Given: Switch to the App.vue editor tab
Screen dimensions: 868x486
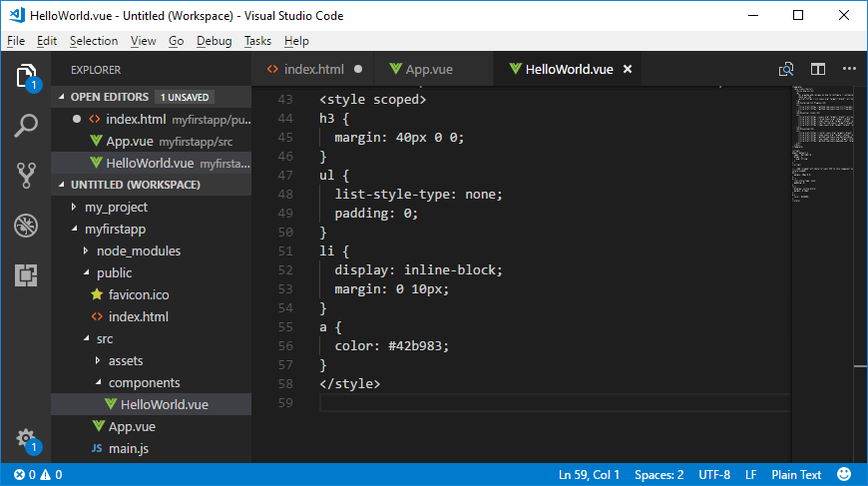Looking at the screenshot, I should pyautogui.click(x=433, y=69).
